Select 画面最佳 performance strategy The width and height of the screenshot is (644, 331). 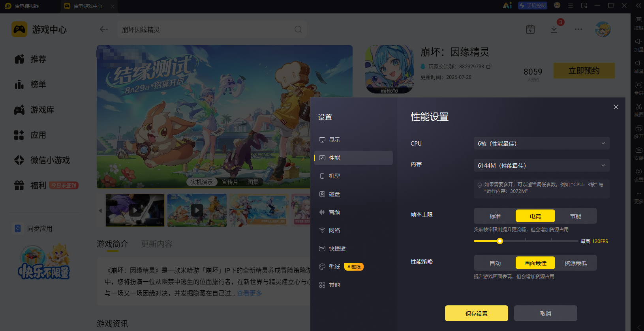pos(535,263)
